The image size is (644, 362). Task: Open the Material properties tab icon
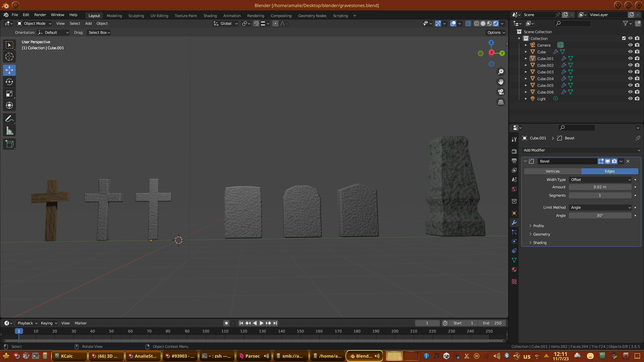pyautogui.click(x=514, y=269)
